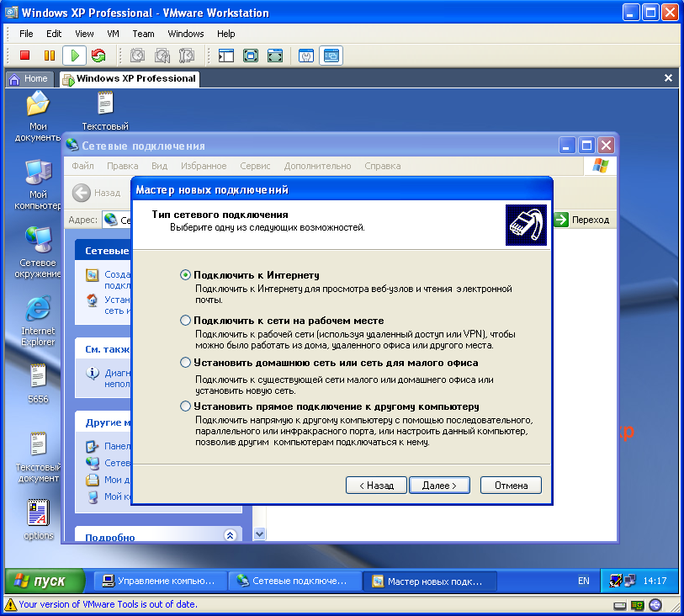Click the Quick Switch mode icon

(275, 56)
